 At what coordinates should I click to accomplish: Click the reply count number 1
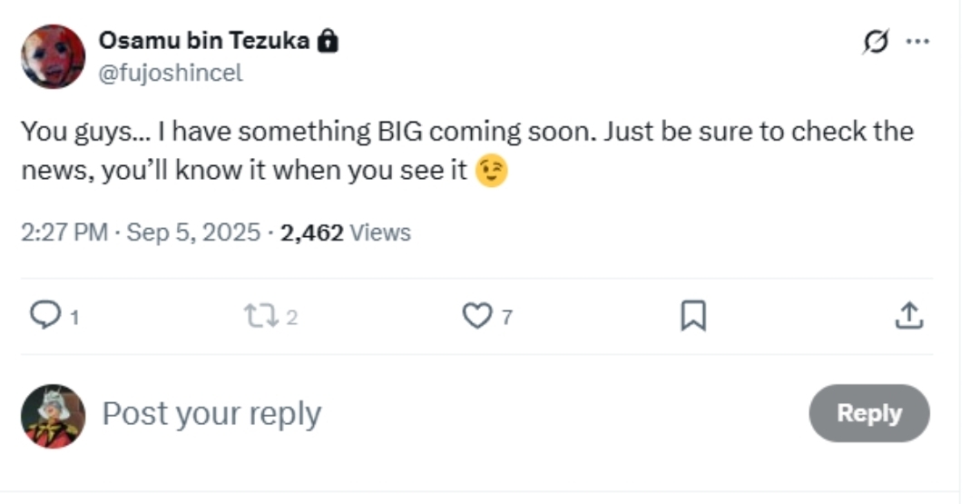tap(74, 318)
